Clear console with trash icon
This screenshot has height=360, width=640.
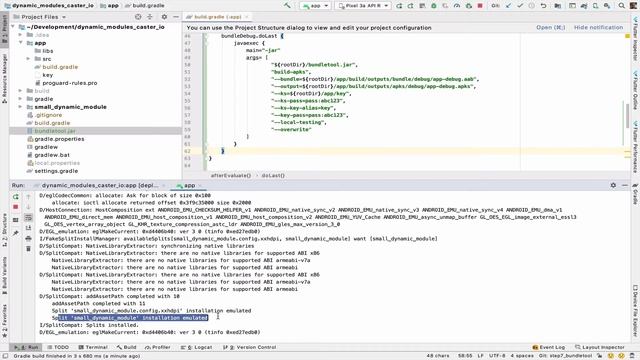pyautogui.click(x=28, y=249)
